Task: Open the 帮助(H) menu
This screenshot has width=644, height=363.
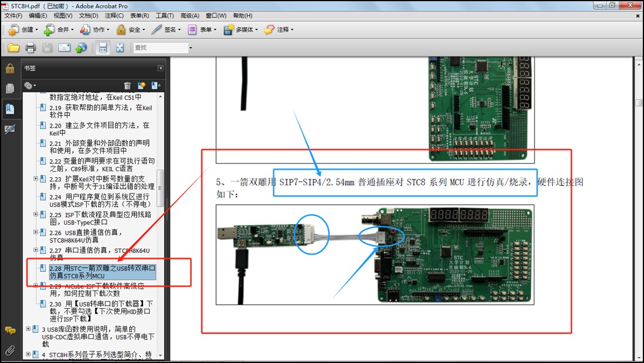Action: point(243,16)
